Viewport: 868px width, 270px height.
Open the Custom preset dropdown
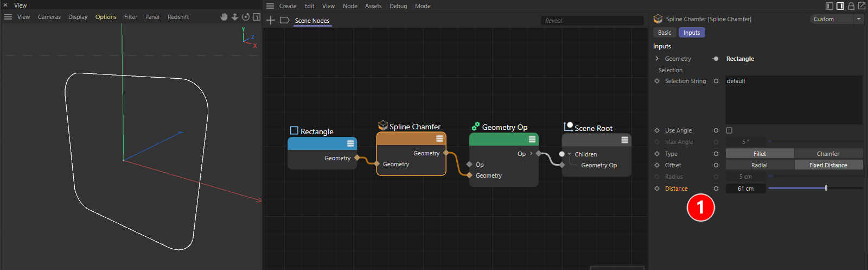(x=836, y=19)
